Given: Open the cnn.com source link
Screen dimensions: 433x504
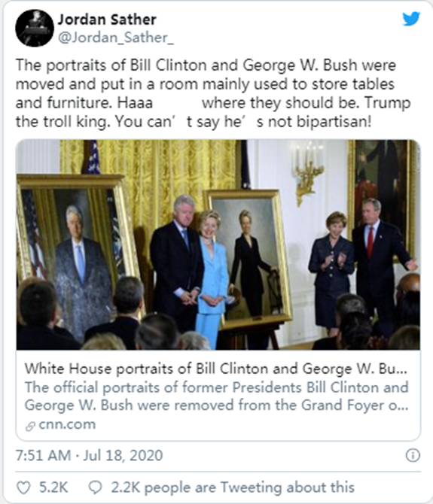Looking at the screenshot, I should (x=67, y=424).
